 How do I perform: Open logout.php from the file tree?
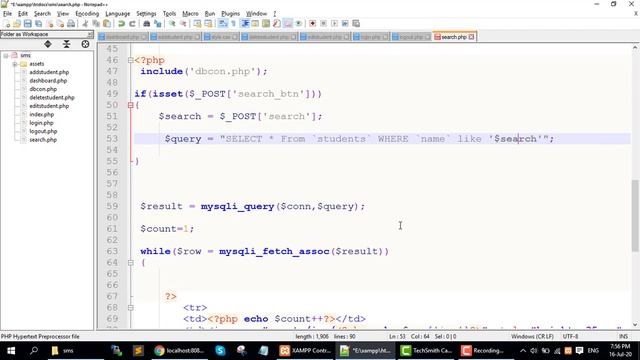43,131
